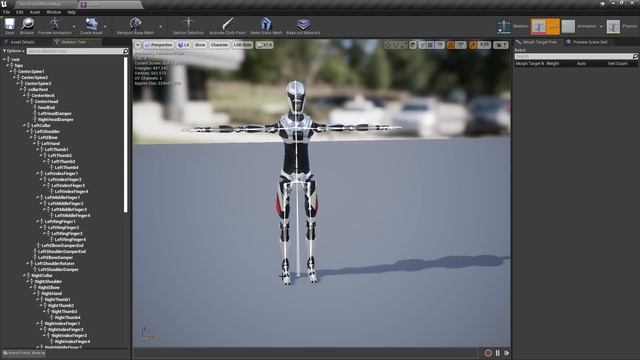Click the Activate Cloth Paint icon
The width and height of the screenshot is (640, 360).
point(227,24)
